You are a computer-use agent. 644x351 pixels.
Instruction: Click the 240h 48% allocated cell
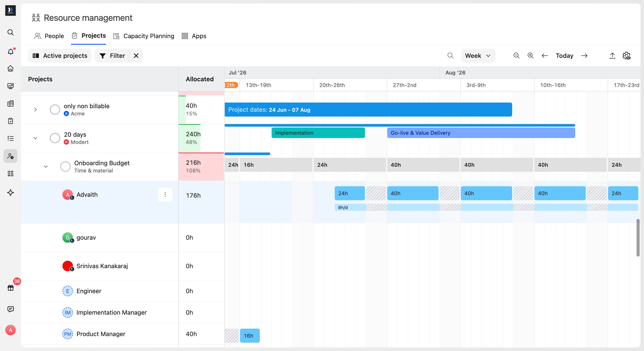pyautogui.click(x=201, y=138)
